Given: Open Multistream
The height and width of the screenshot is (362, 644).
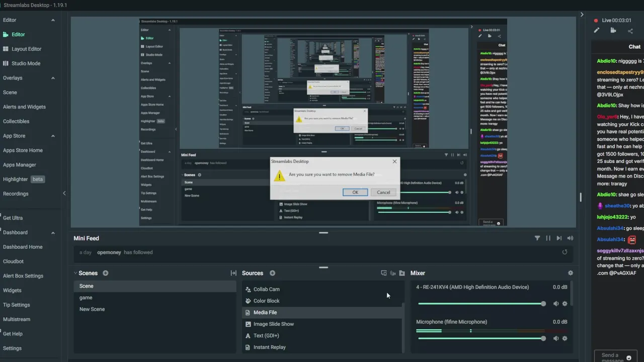Looking at the screenshot, I should click(x=17, y=319).
